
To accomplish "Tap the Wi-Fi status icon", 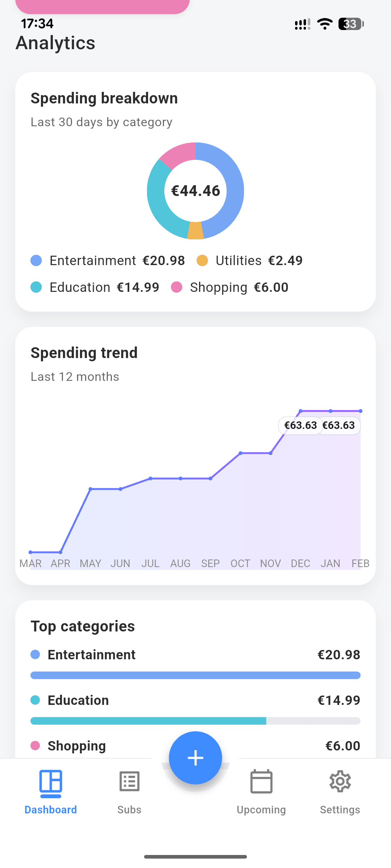I will (x=325, y=24).
